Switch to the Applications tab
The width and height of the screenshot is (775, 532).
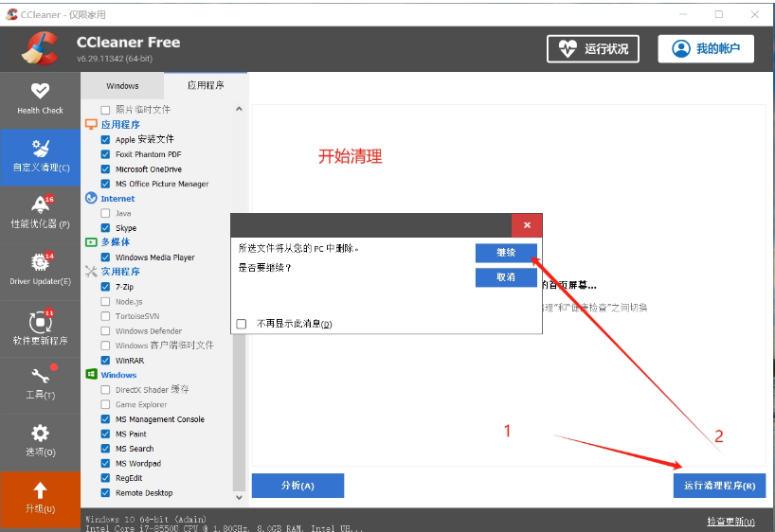point(206,86)
